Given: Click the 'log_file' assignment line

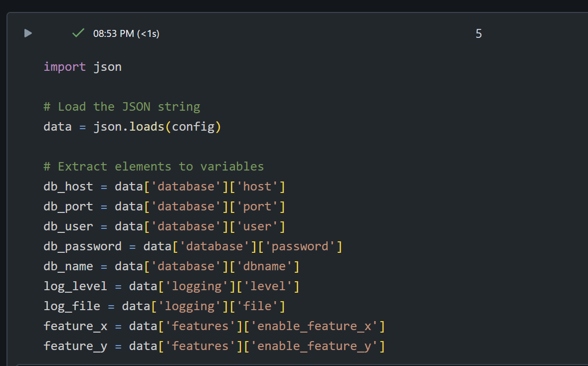Looking at the screenshot, I should (164, 306).
